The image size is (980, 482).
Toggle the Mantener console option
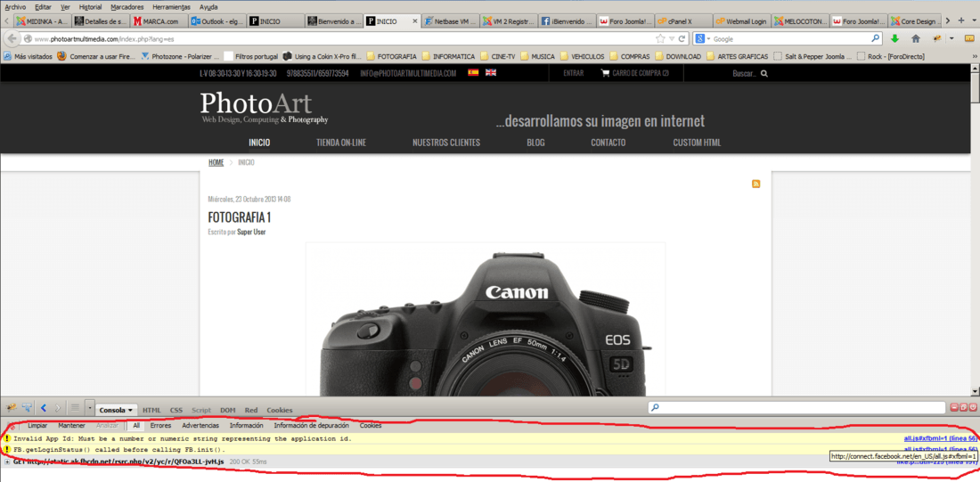pos(72,426)
